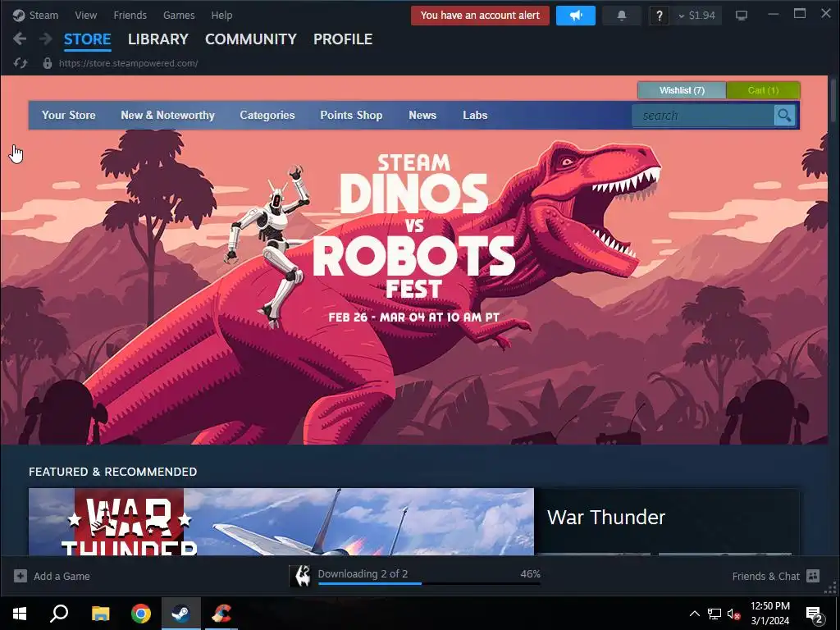Open the Cart (1) button
The height and width of the screenshot is (630, 840).
pos(764,90)
